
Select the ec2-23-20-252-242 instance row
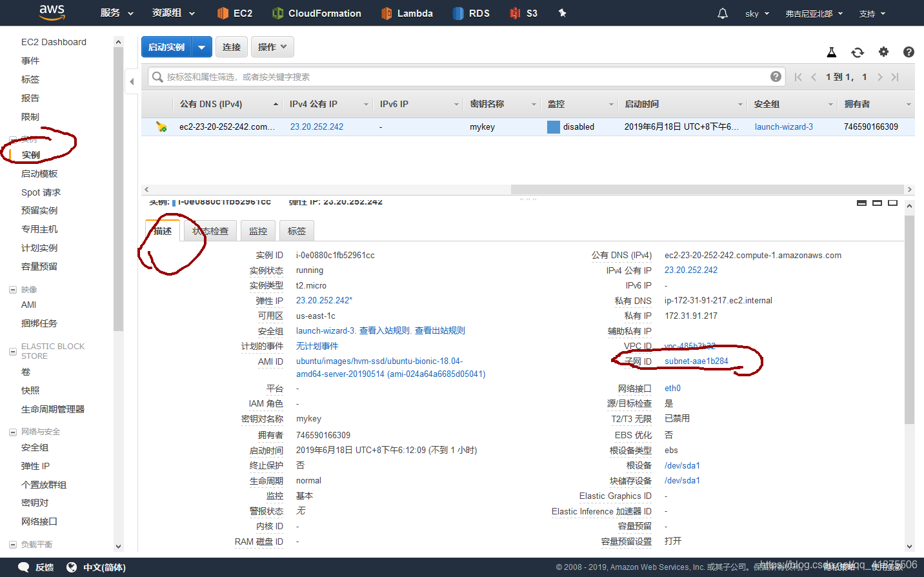[528, 127]
